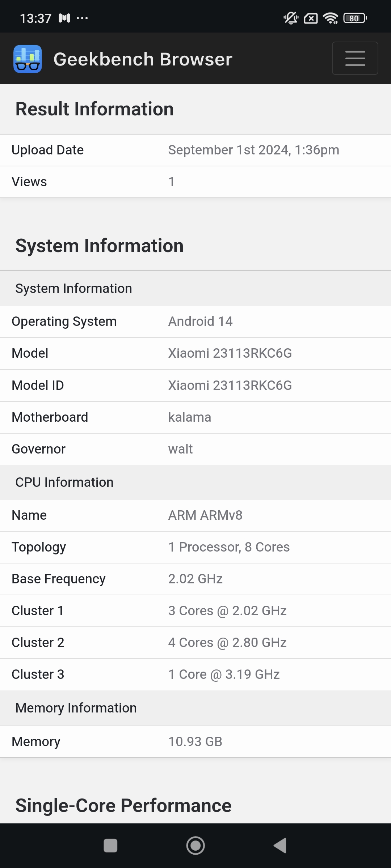Viewport: 391px width, 868px height.
Task: Tap the Cluster 3 frequency row
Action: click(195, 675)
